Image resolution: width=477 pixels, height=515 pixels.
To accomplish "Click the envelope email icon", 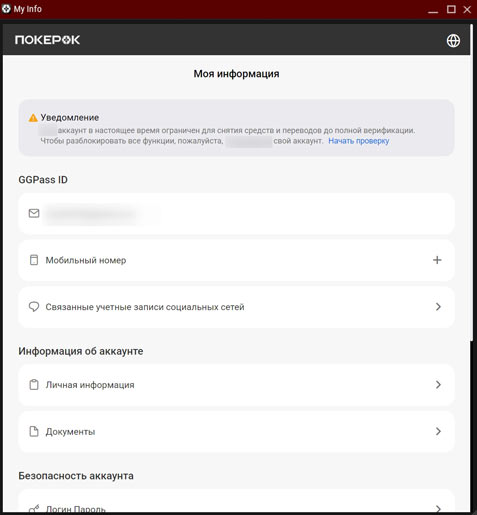I will coord(34,213).
